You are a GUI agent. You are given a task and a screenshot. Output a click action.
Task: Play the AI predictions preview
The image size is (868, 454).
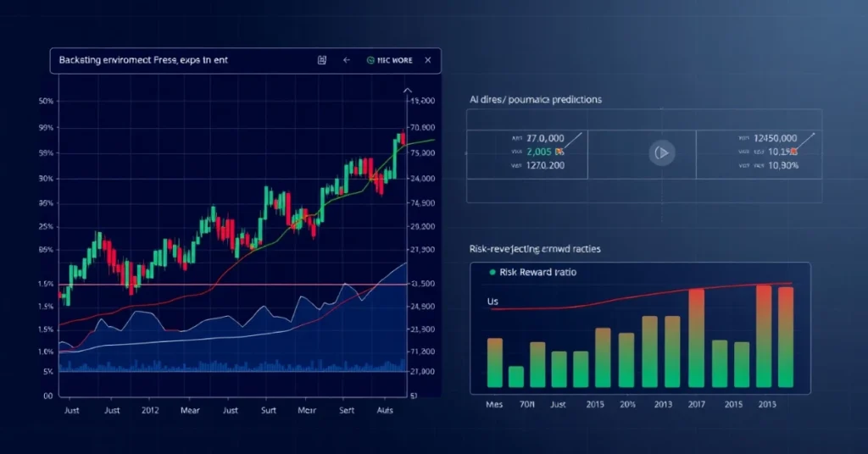[x=662, y=153]
